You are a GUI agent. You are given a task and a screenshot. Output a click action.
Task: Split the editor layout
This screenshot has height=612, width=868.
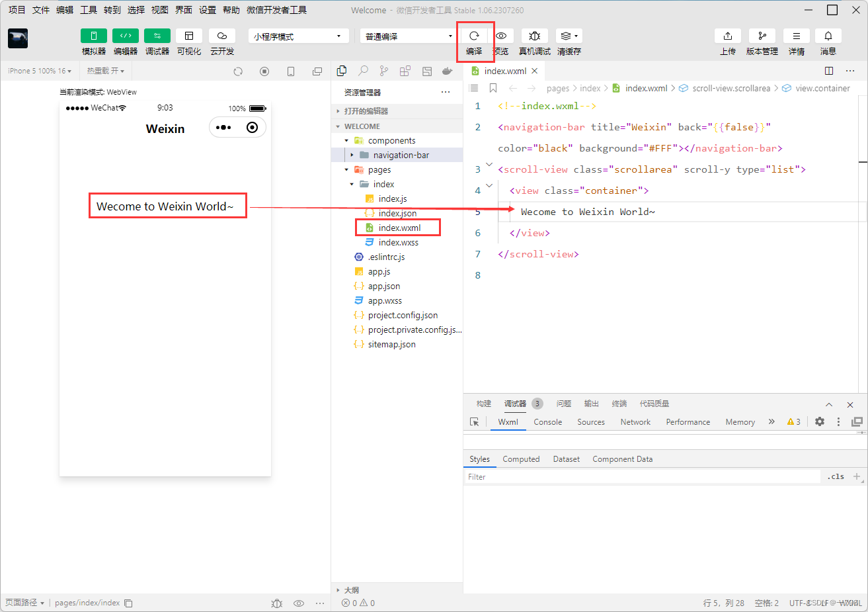point(829,71)
